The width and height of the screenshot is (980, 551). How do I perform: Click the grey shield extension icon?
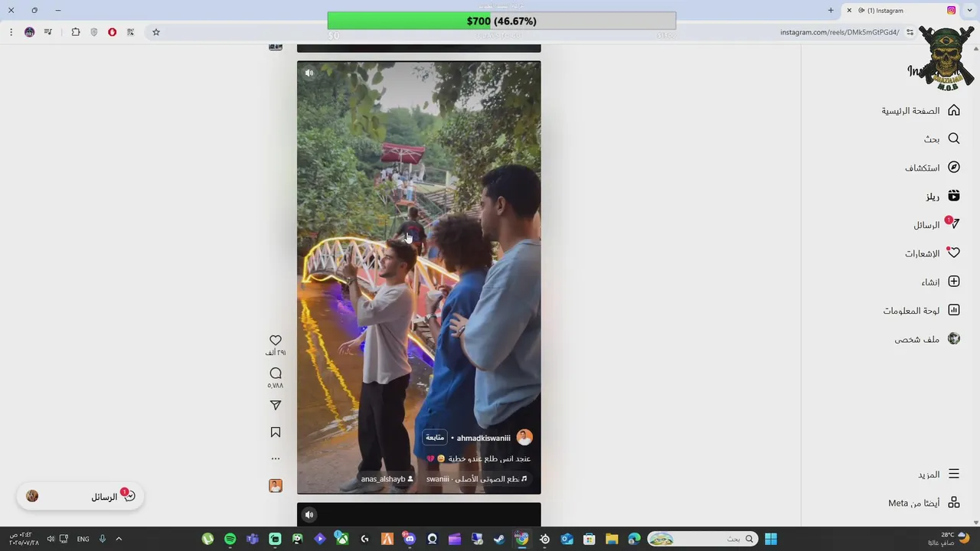click(94, 32)
